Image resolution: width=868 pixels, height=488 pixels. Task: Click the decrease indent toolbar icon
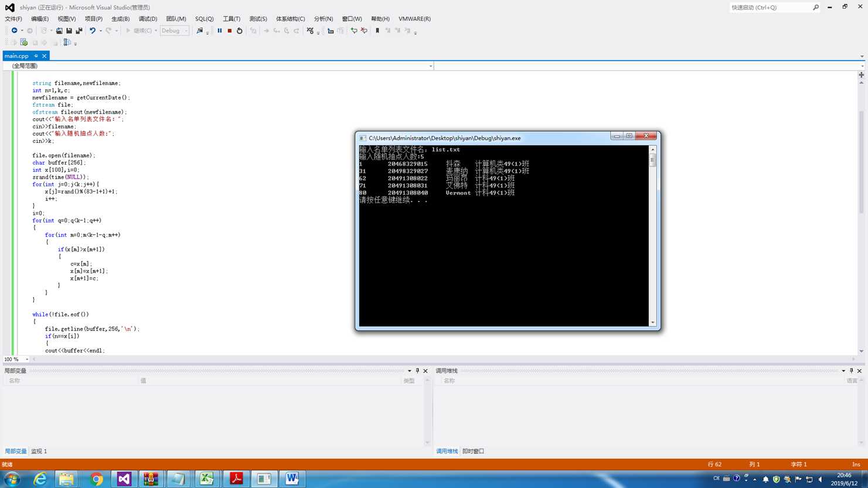pos(331,30)
